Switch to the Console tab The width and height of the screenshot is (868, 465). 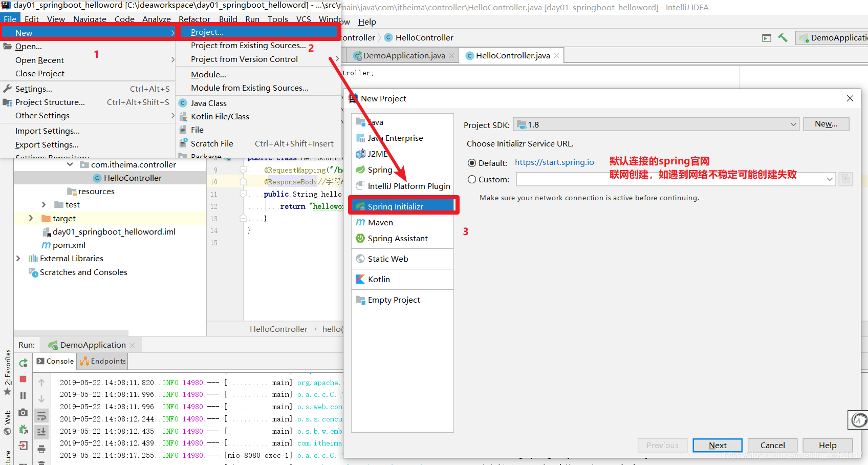[55, 361]
